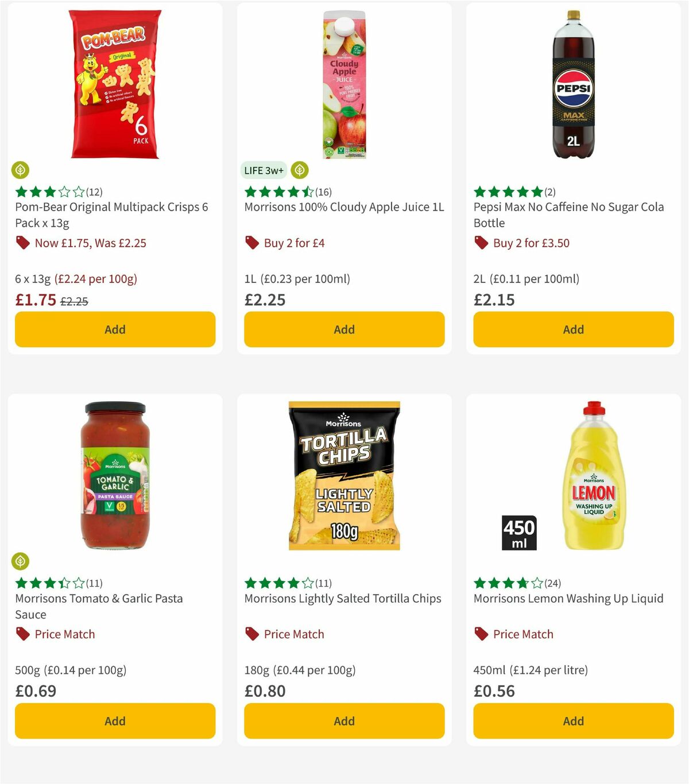Click the tag icon beside Buy 2 for £4

(250, 243)
